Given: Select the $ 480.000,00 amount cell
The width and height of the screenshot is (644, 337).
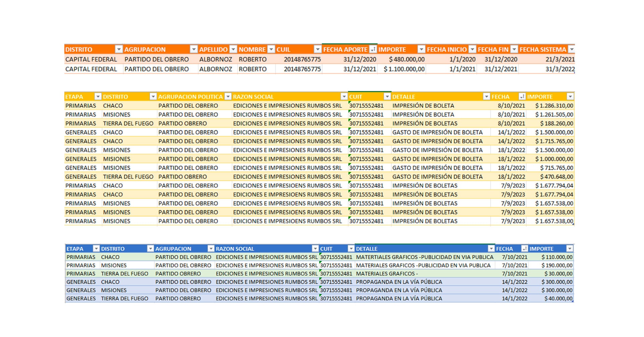Looking at the screenshot, I should click(x=407, y=59).
